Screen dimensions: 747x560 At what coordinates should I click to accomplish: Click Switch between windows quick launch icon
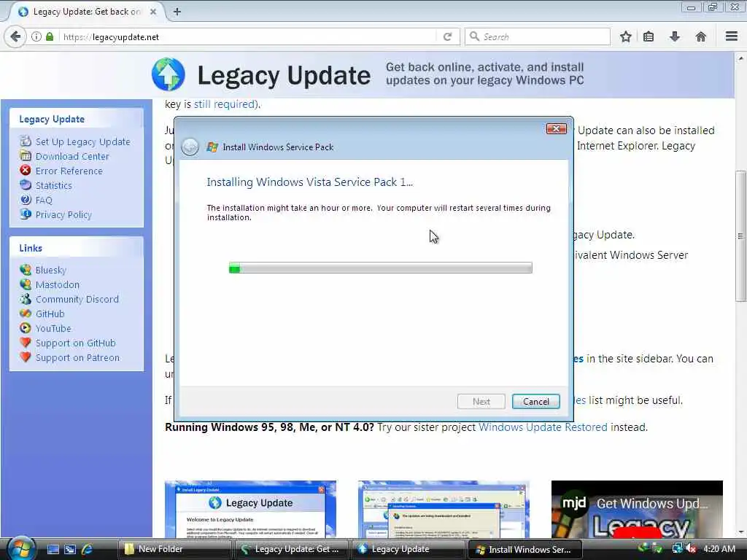pyautogui.click(x=70, y=550)
